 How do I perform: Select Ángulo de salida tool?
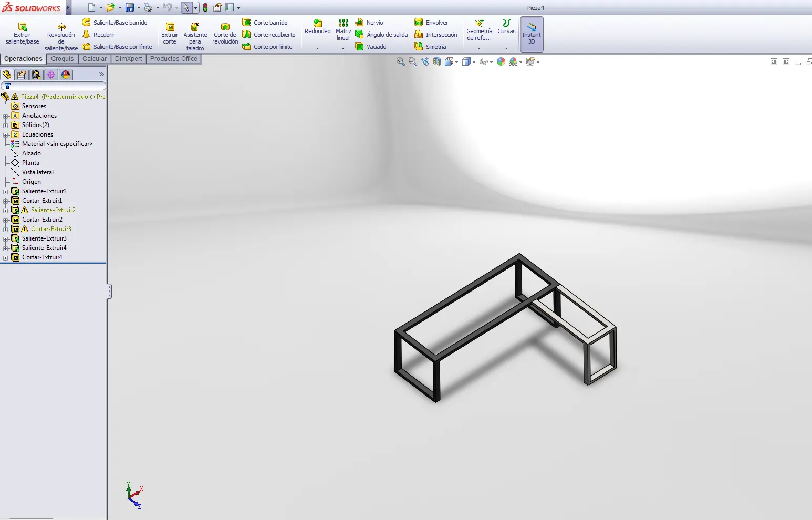[x=381, y=35]
